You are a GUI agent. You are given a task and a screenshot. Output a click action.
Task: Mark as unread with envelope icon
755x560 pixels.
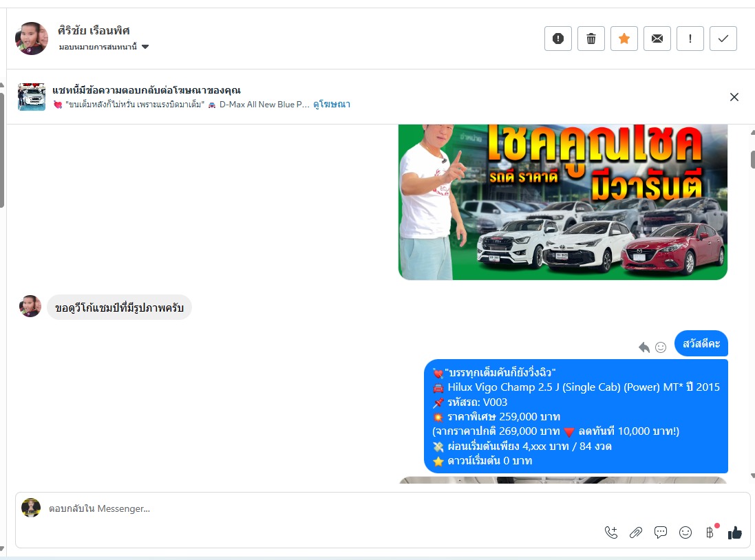click(x=657, y=39)
